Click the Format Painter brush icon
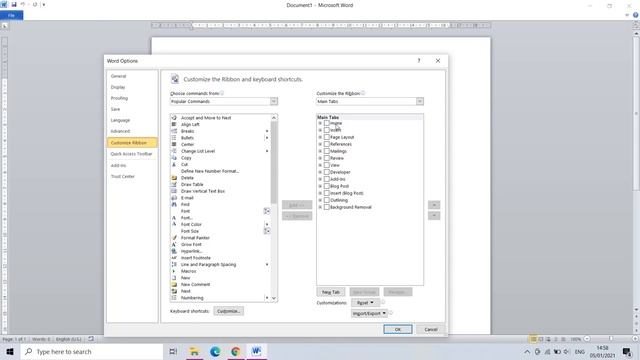This screenshot has width=640, height=360. [x=174, y=238]
